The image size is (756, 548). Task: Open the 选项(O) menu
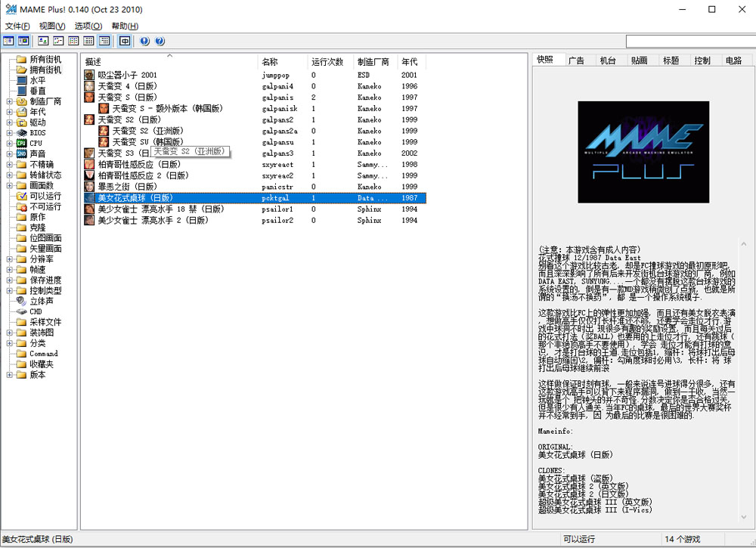point(88,26)
